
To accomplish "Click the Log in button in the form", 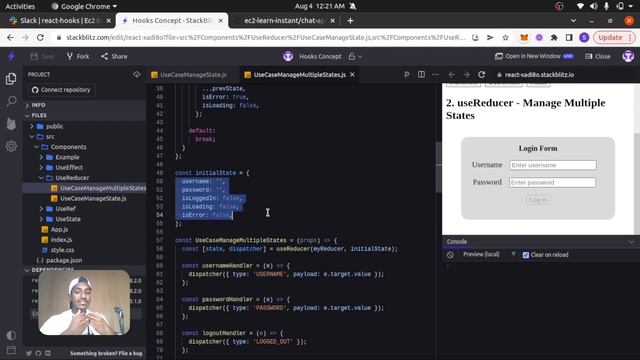I will point(538,200).
